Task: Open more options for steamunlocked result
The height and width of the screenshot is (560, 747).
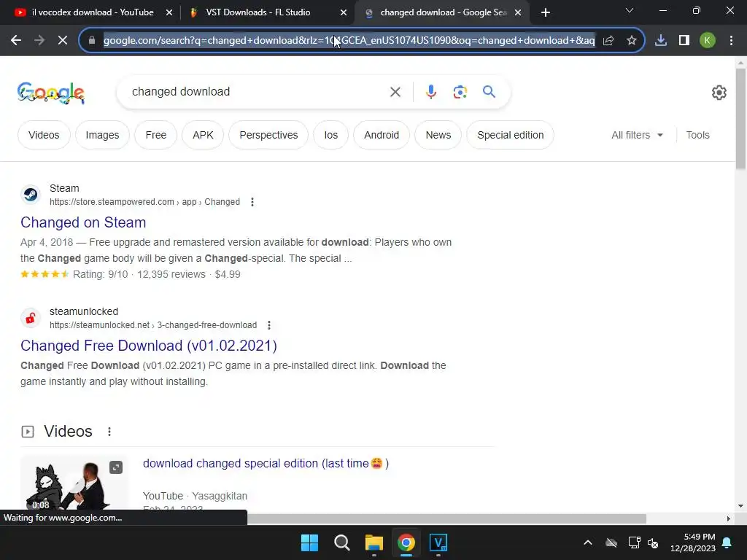Action: (x=269, y=325)
